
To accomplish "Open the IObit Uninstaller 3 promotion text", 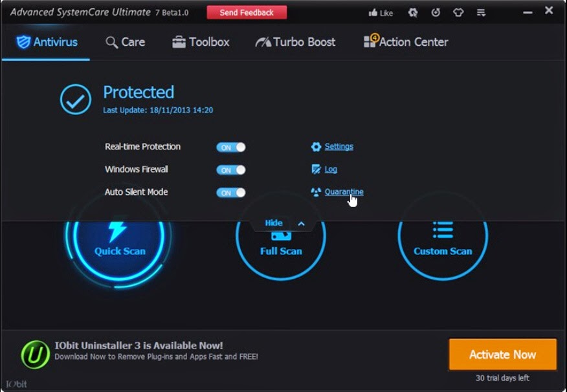I will tap(156, 351).
